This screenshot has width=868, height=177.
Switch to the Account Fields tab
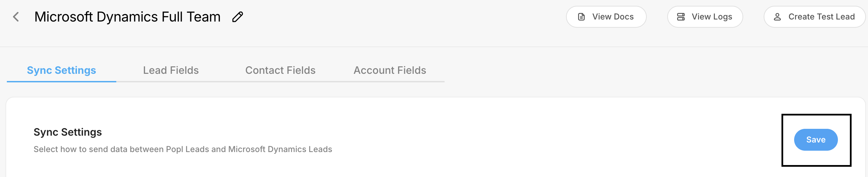point(390,70)
